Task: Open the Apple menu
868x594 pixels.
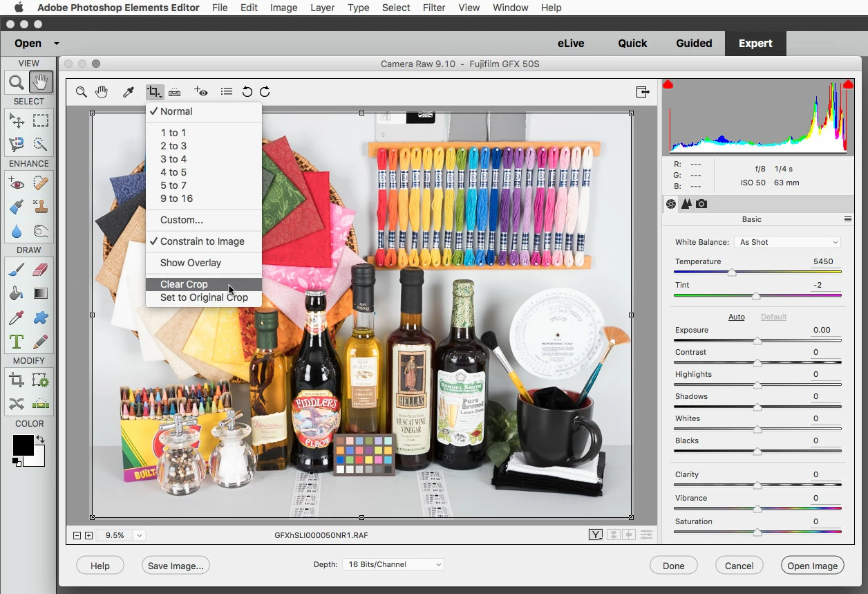Action: (x=19, y=8)
